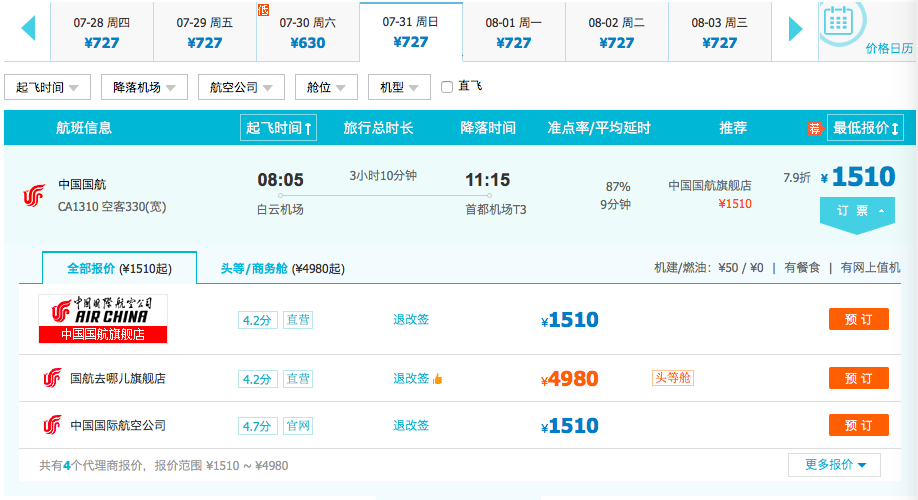
Task: Click the 降落时间 column header
Action: pyautogui.click(x=488, y=128)
